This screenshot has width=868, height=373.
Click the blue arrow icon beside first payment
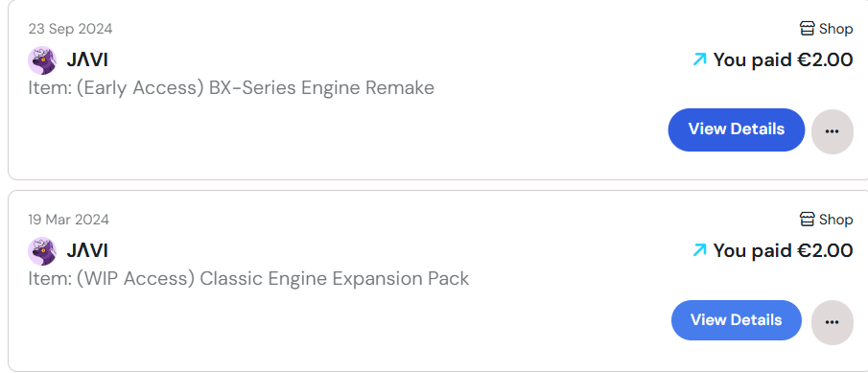[x=700, y=59]
